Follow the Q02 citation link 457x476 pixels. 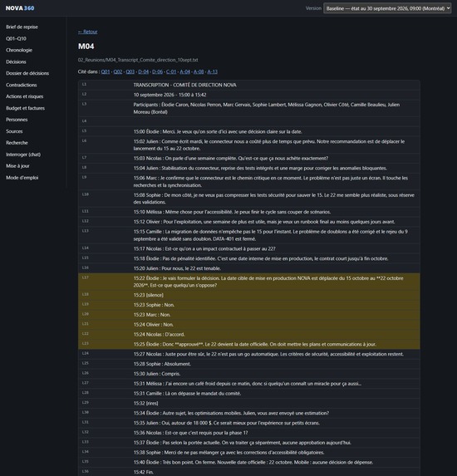[x=118, y=71]
